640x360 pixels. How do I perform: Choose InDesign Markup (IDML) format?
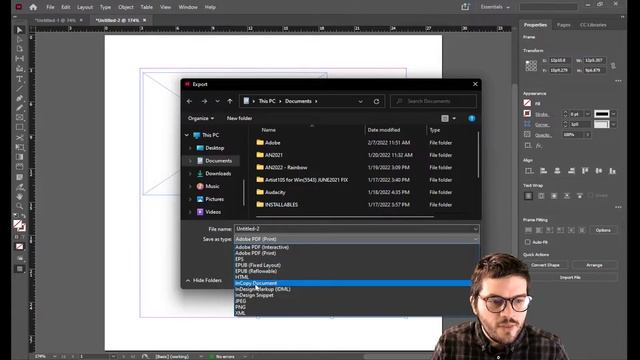(x=263, y=289)
